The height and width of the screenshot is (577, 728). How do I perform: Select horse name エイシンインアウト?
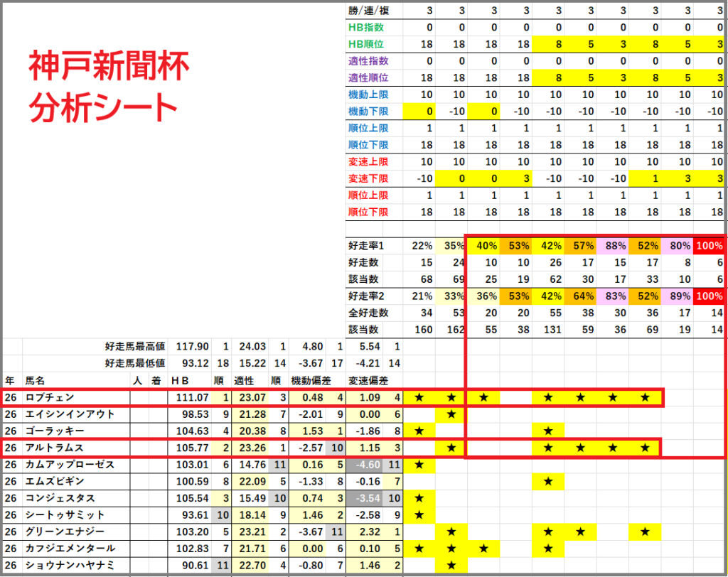click(x=70, y=414)
